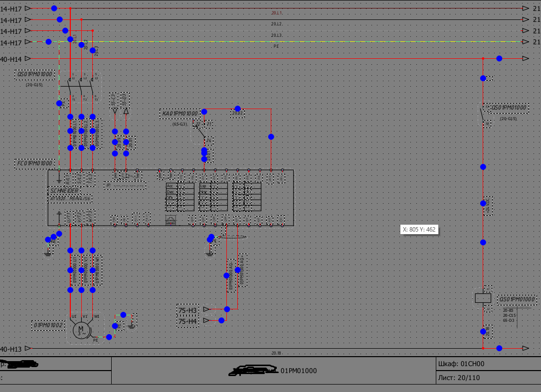Click the 75-H3 reference arrow symbol
The width and height of the screenshot is (541, 392).
click(x=206, y=309)
